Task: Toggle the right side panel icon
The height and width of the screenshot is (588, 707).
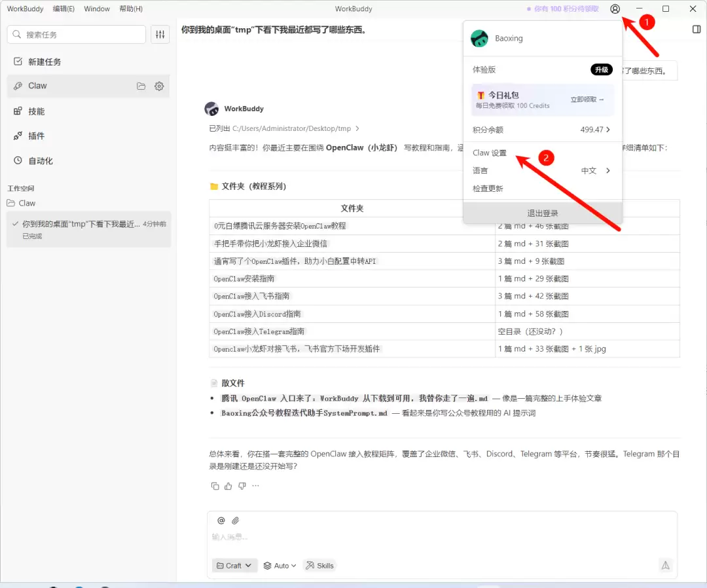Action: point(697,29)
